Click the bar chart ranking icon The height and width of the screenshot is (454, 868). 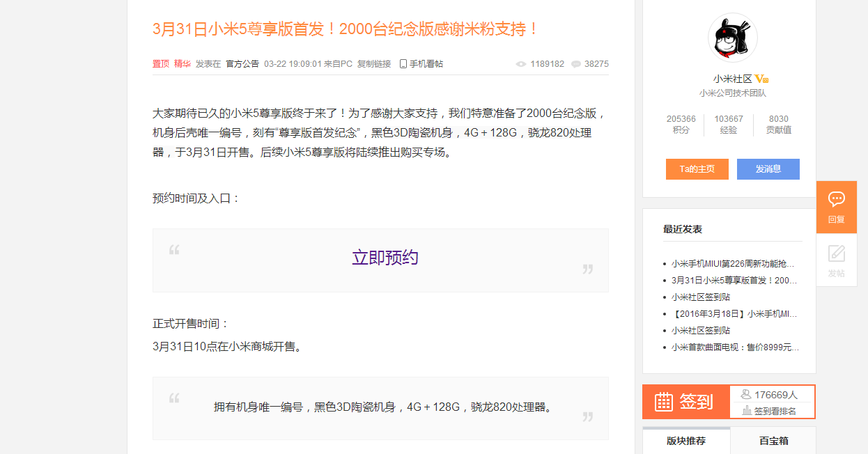[x=747, y=411]
